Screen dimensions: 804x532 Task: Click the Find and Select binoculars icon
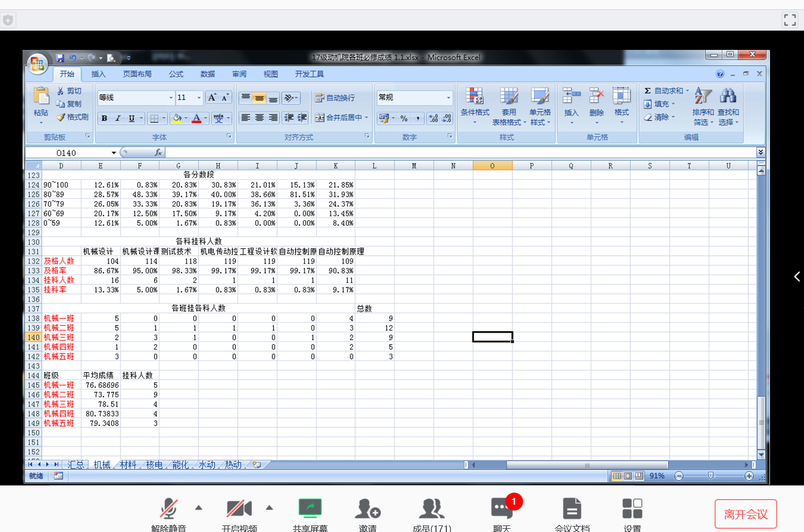(728, 96)
